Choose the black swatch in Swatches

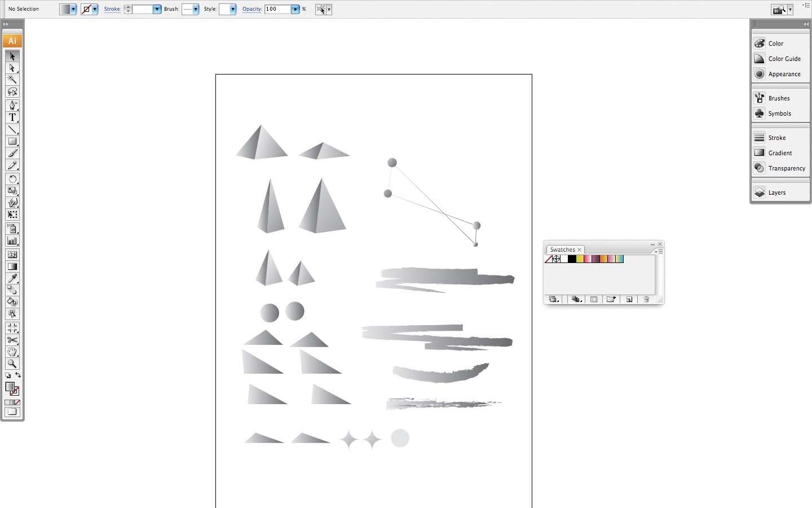click(x=572, y=259)
